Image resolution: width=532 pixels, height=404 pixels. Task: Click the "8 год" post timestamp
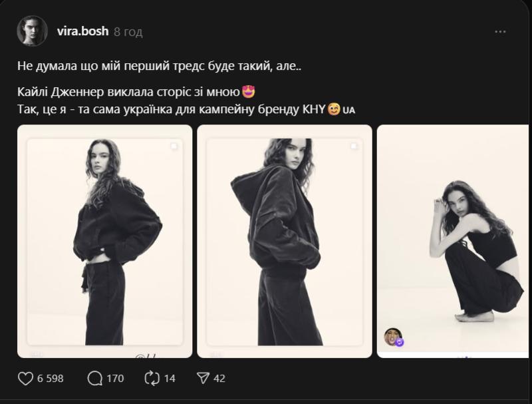pos(128,32)
